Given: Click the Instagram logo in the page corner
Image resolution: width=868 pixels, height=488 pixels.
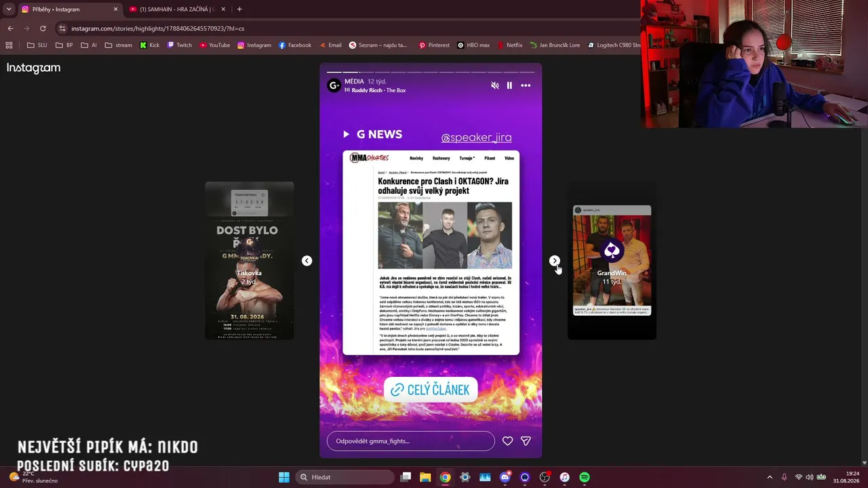Looking at the screenshot, I should click(33, 68).
